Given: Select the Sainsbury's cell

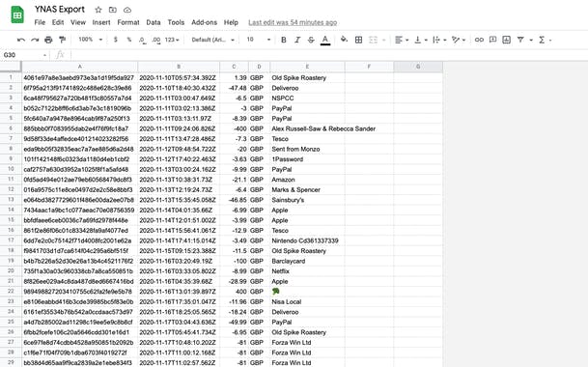Looking at the screenshot, I should (307, 200).
